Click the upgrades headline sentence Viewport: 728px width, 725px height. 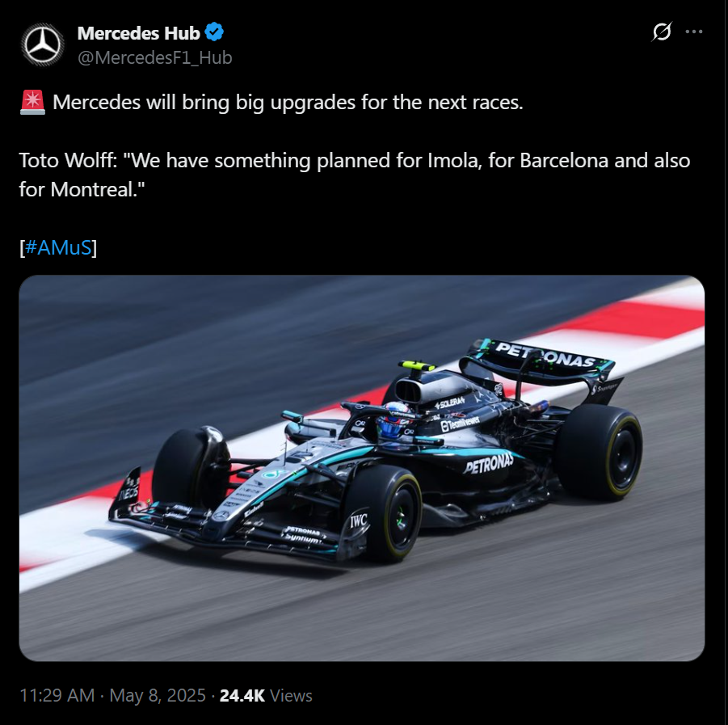pos(288,102)
